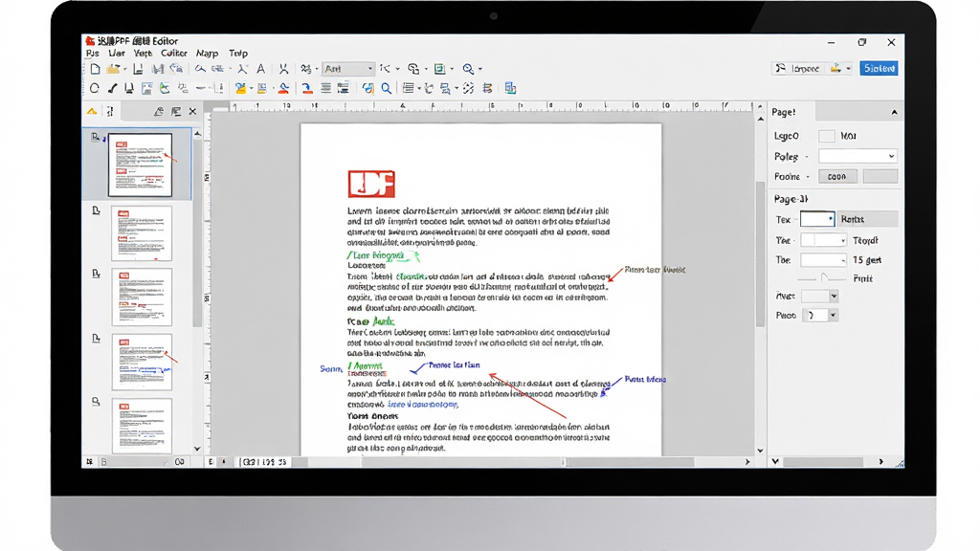
Task: Open a file with the folder icon
Action: tap(113, 69)
